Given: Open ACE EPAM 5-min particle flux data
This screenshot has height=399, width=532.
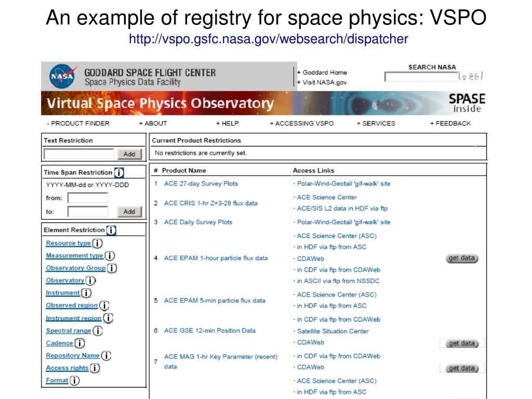Looking at the screenshot, I should click(x=215, y=301).
